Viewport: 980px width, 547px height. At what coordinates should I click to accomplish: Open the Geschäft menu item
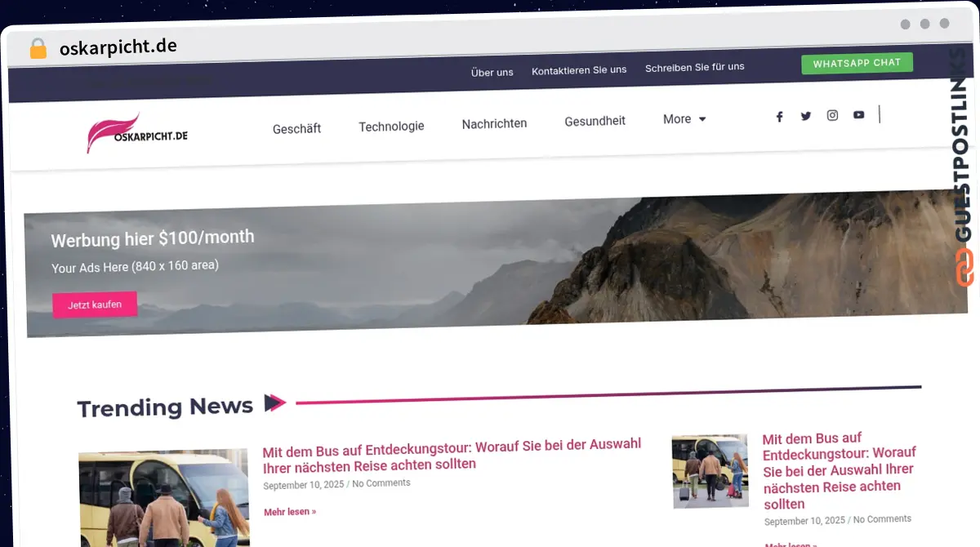point(296,129)
